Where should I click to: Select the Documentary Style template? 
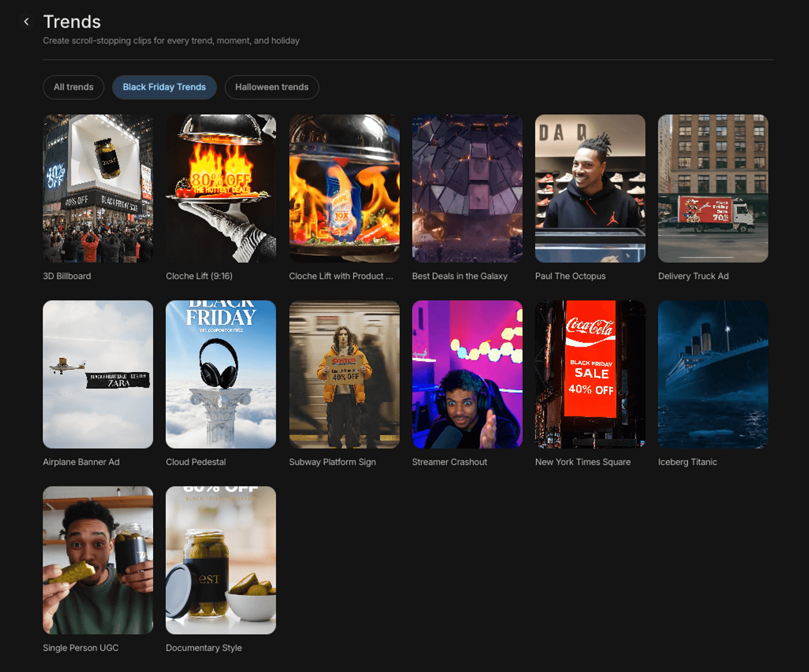point(221,560)
